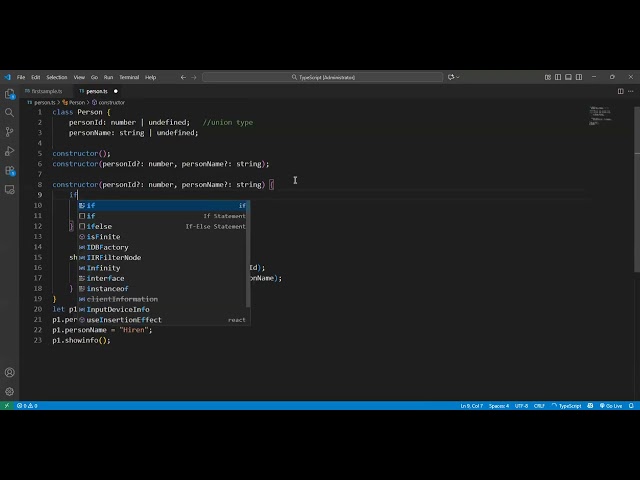Start Go Live server
This screenshot has width=640, height=480.
pyautogui.click(x=611, y=406)
